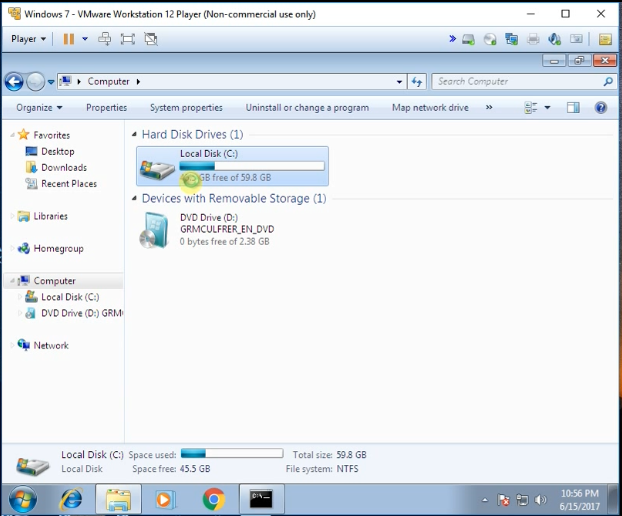Select DVD Drive (D:) in navigation tree

coord(82,313)
